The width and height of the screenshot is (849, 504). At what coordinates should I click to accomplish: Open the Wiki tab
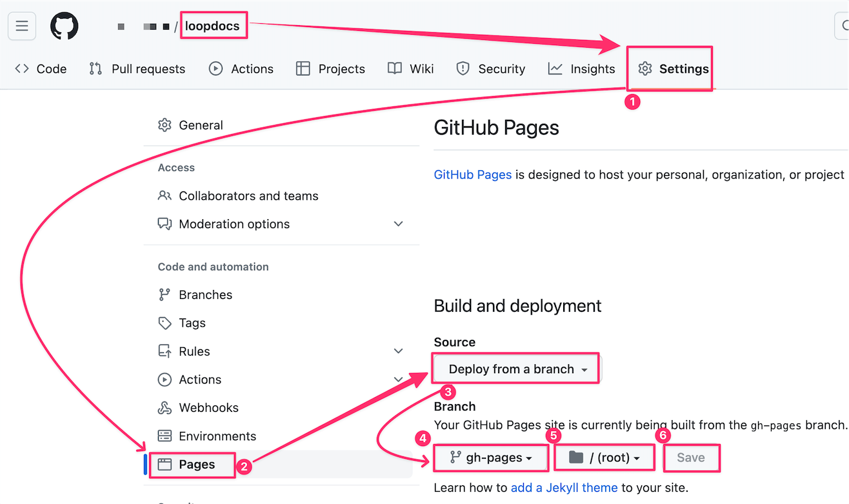click(x=411, y=69)
